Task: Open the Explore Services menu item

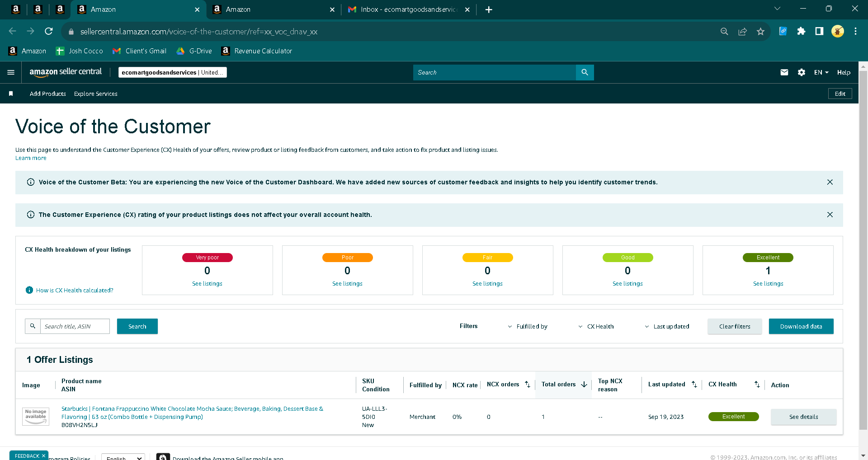Action: pos(96,94)
